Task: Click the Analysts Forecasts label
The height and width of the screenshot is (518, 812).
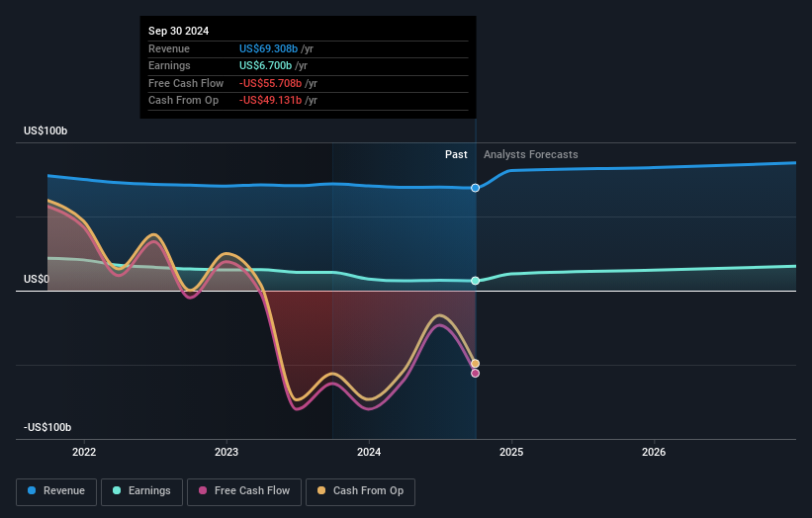Action: click(531, 154)
